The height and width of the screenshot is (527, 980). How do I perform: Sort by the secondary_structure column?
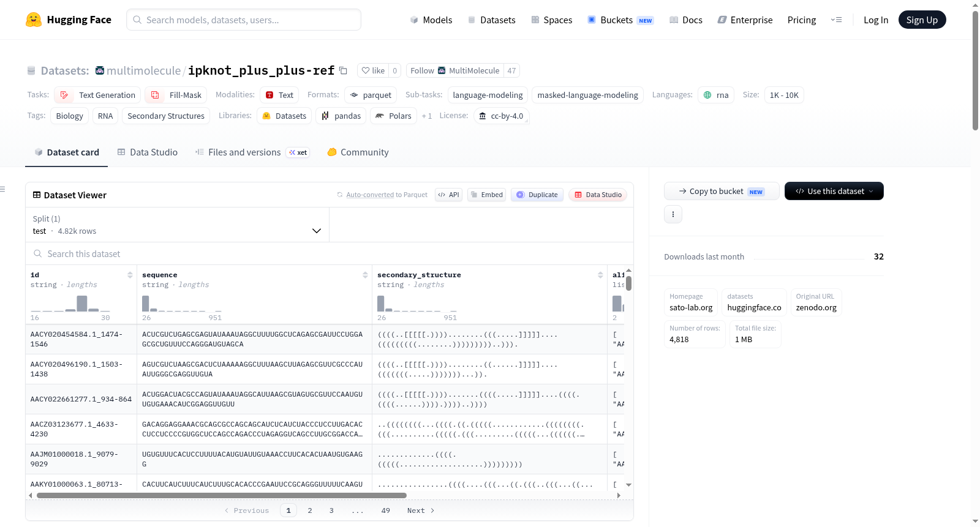click(600, 275)
